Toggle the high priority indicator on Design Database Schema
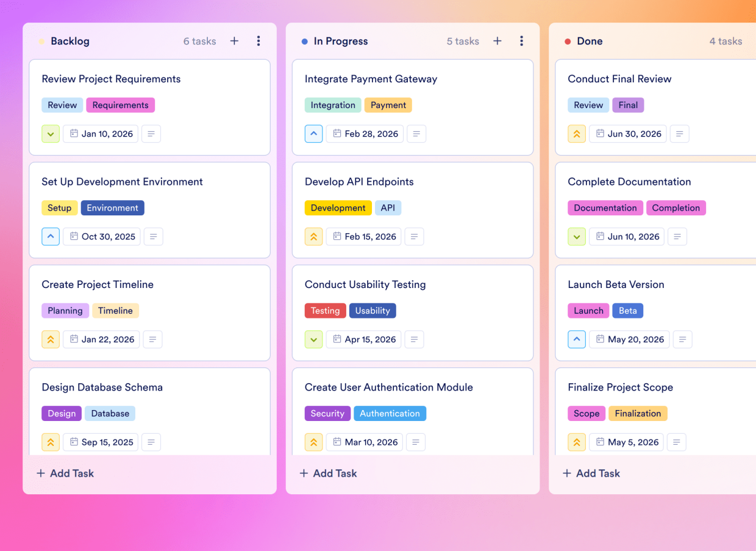The width and height of the screenshot is (756, 551). [51, 442]
